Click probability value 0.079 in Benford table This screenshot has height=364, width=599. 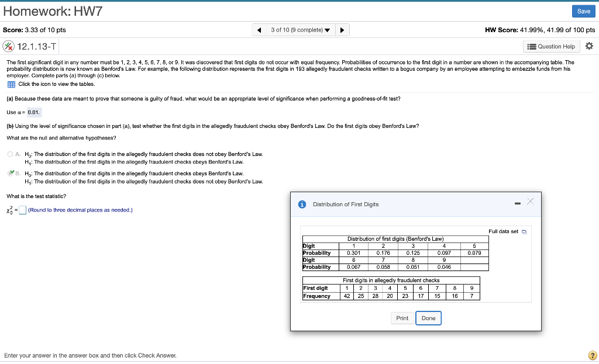(474, 253)
